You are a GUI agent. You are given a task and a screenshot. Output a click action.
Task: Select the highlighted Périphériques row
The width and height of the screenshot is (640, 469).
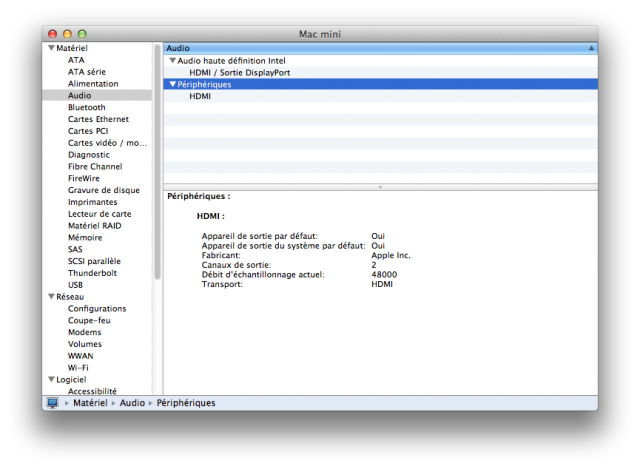[x=380, y=84]
